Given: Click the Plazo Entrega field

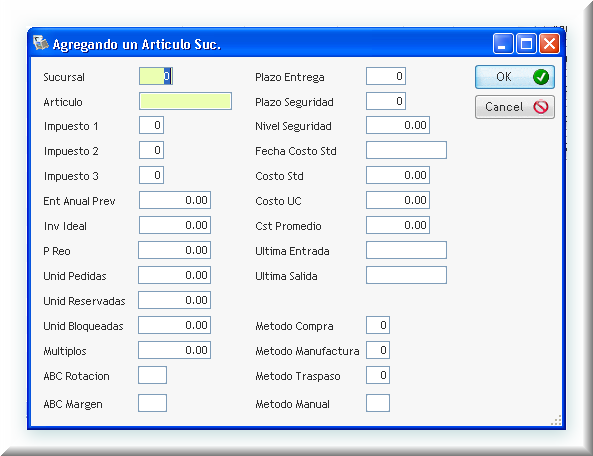Looking at the screenshot, I should [x=386, y=76].
